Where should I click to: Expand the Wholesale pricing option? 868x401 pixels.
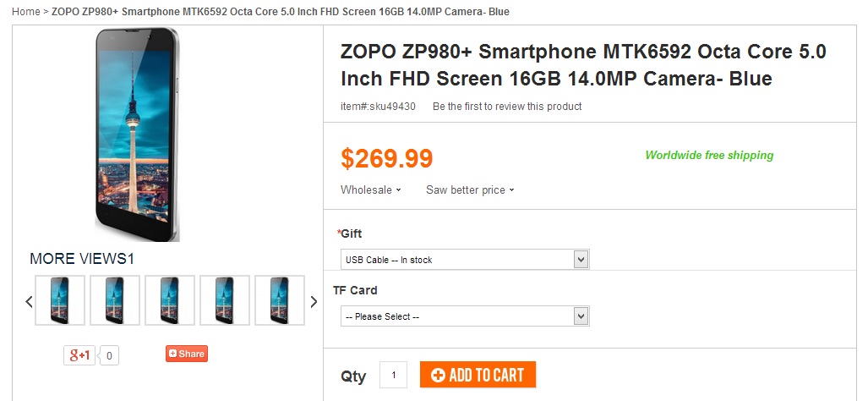(x=370, y=190)
